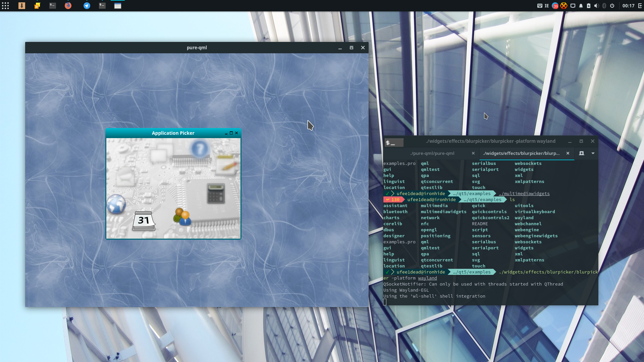Close the ./pure-qml/pure-qml terminal tab
This screenshot has width=644, height=362.
473,153
